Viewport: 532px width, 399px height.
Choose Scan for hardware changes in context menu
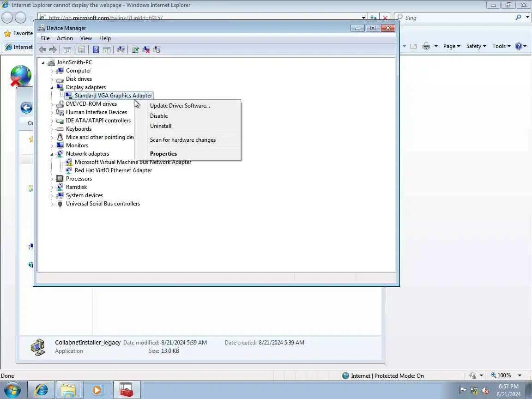[x=187, y=140]
